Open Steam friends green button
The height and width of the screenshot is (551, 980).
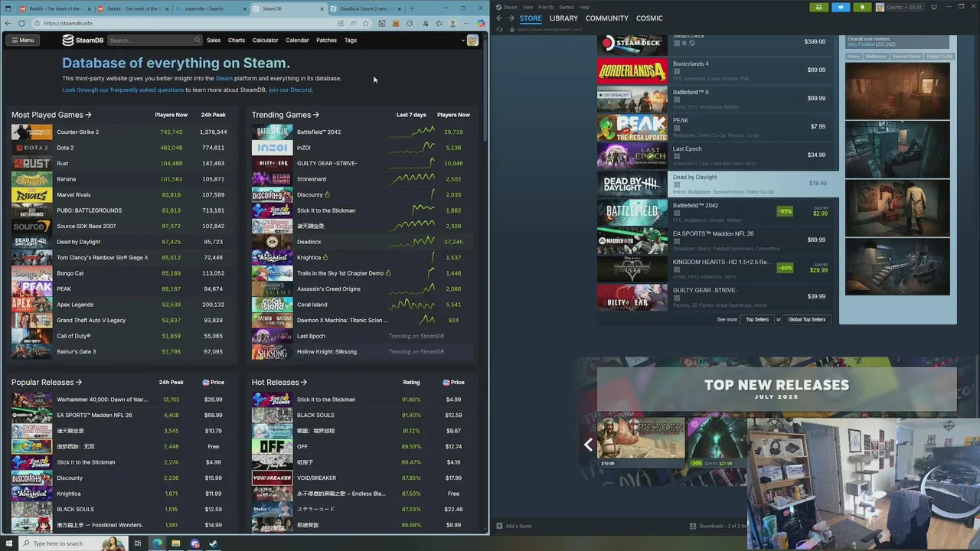pyautogui.click(x=818, y=7)
